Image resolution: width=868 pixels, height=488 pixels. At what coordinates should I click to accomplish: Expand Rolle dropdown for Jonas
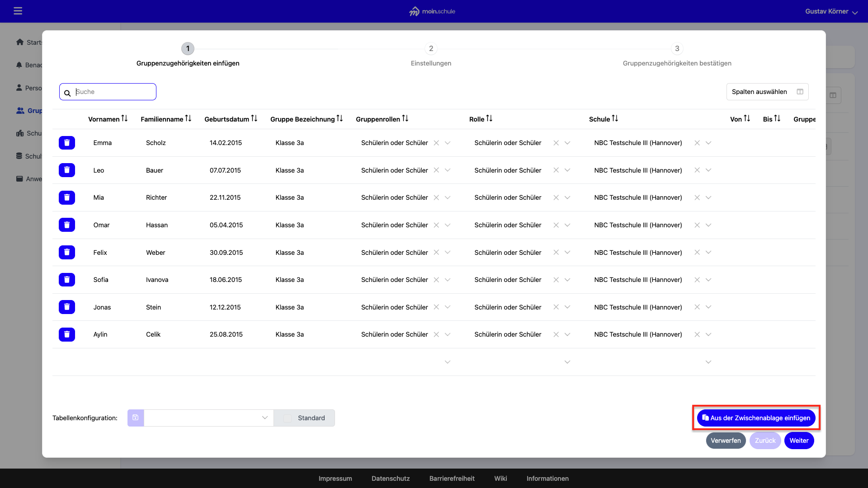coord(567,307)
